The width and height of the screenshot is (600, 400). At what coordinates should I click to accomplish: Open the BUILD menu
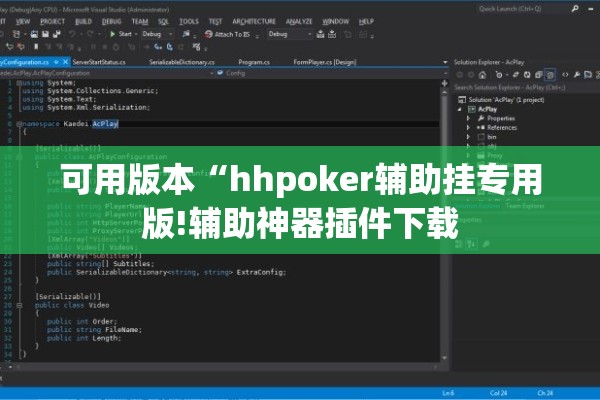tap(83, 21)
